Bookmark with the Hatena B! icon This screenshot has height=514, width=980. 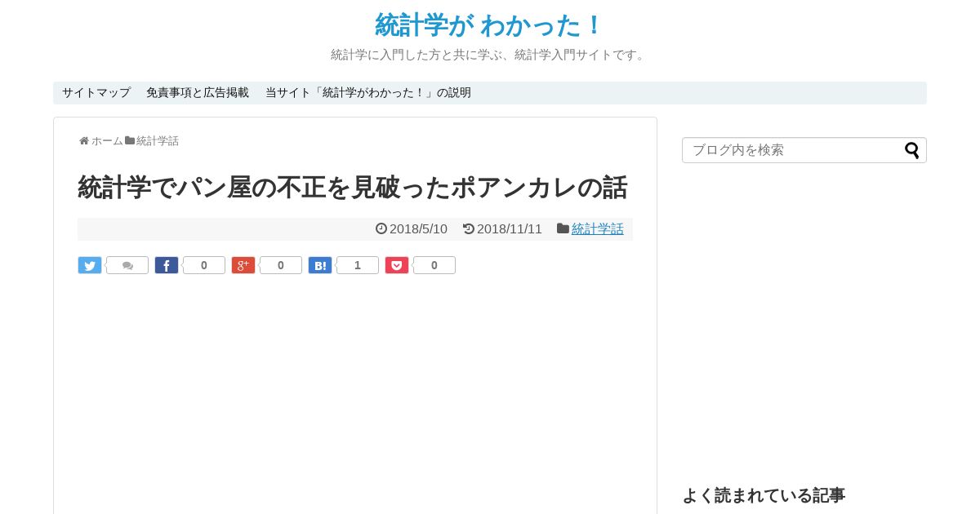[x=320, y=265]
